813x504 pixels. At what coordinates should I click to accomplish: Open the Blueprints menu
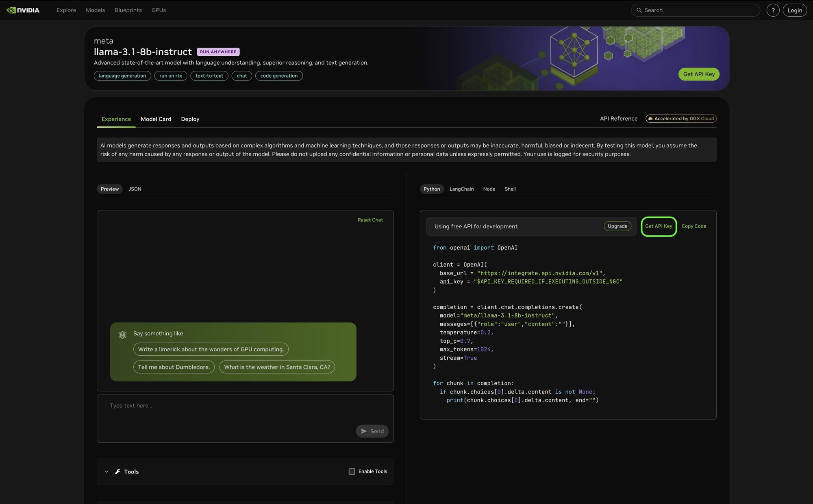[x=128, y=10]
